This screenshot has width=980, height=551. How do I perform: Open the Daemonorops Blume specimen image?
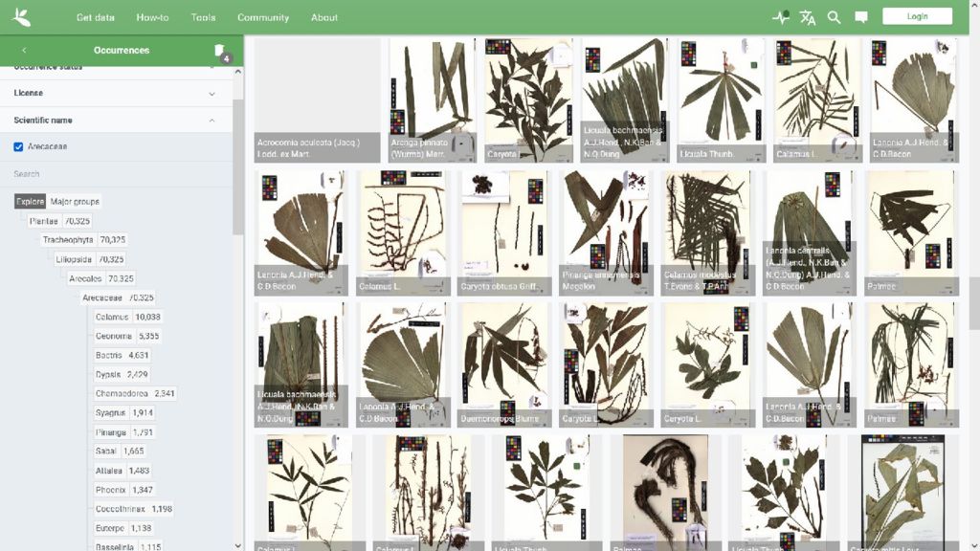click(504, 364)
